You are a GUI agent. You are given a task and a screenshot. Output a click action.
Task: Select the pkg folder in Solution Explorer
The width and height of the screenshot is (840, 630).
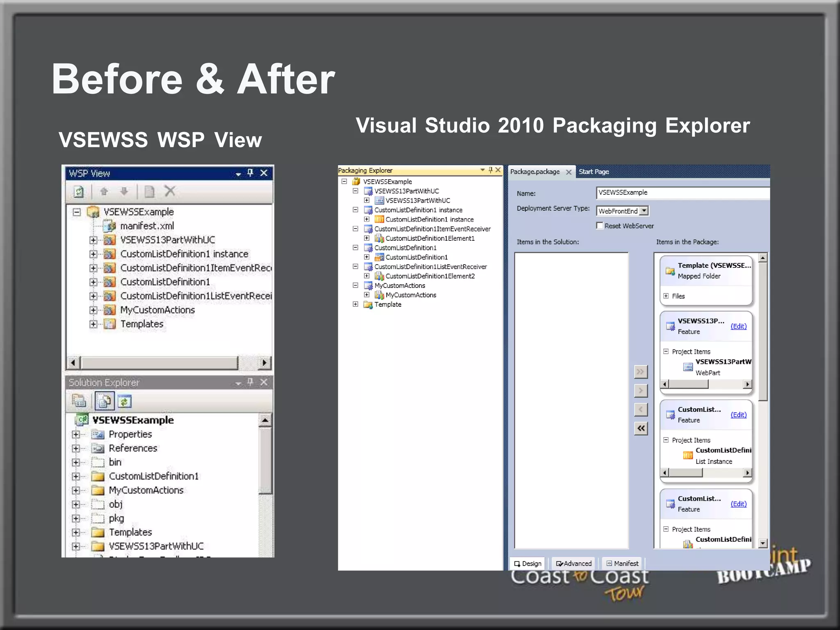click(x=116, y=518)
